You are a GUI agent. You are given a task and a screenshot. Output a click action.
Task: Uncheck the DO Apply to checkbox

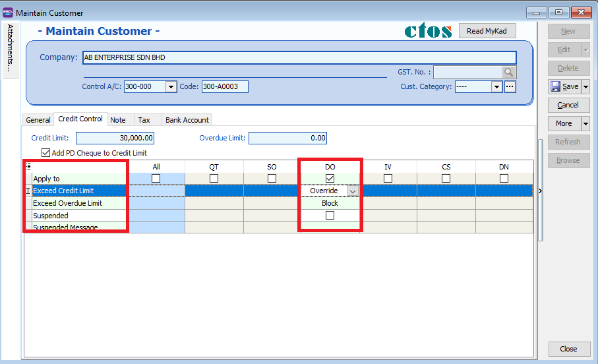tap(330, 179)
